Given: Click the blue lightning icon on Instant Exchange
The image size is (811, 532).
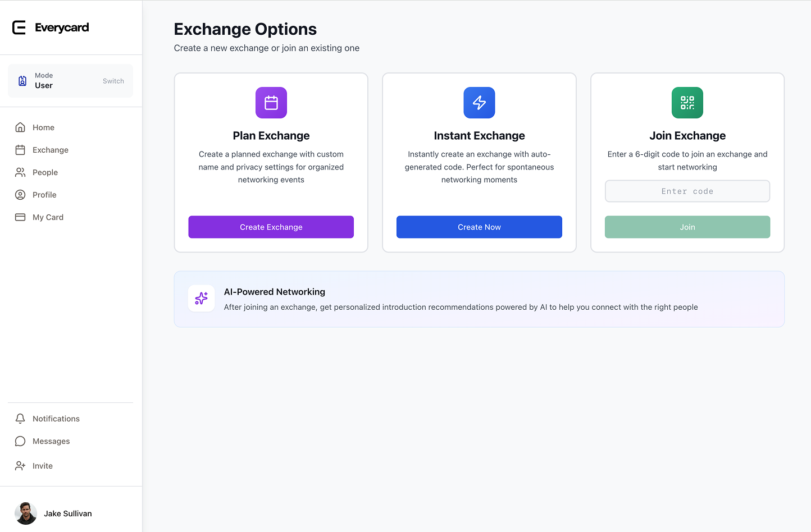Looking at the screenshot, I should [479, 103].
